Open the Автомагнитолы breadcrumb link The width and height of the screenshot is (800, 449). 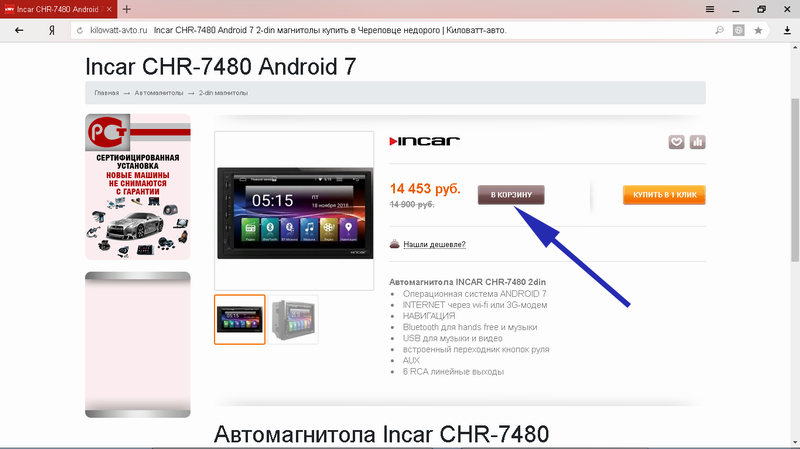159,93
